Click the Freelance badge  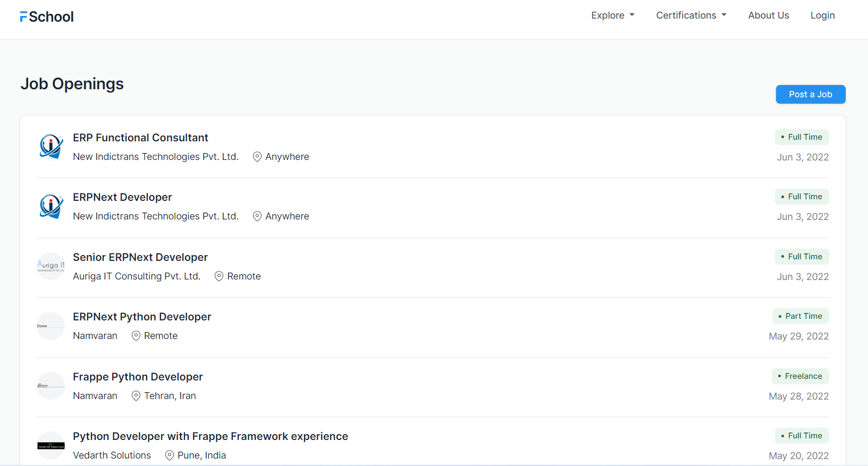800,376
